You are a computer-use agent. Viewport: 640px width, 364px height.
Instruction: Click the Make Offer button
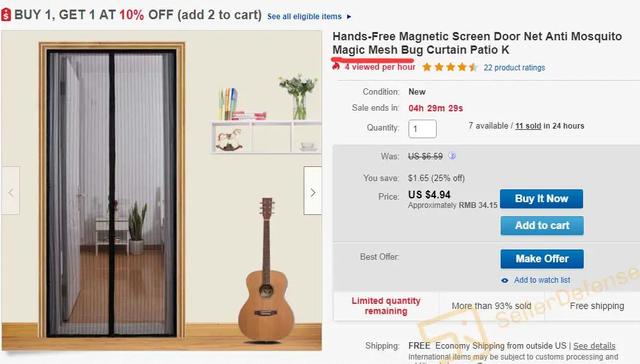point(542,259)
